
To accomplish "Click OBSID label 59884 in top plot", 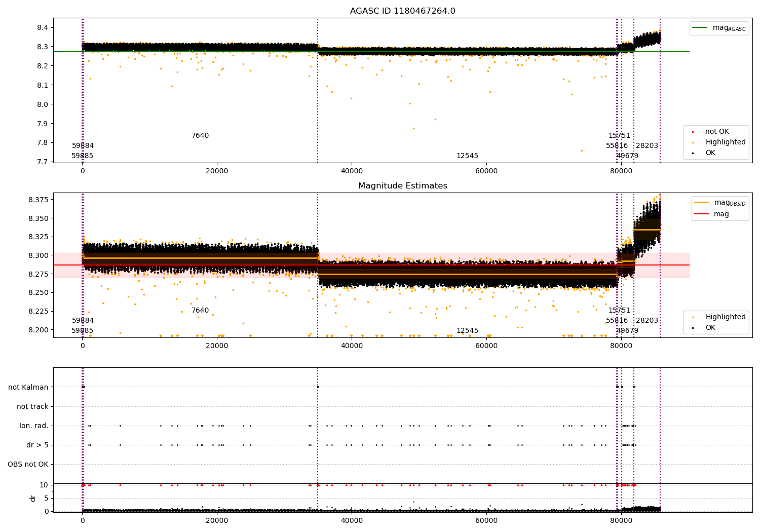I will coord(83,146).
